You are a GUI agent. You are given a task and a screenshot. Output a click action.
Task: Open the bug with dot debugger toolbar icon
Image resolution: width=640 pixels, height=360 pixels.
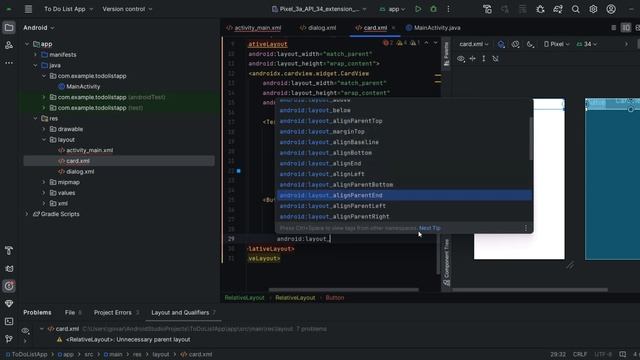click(x=540, y=9)
